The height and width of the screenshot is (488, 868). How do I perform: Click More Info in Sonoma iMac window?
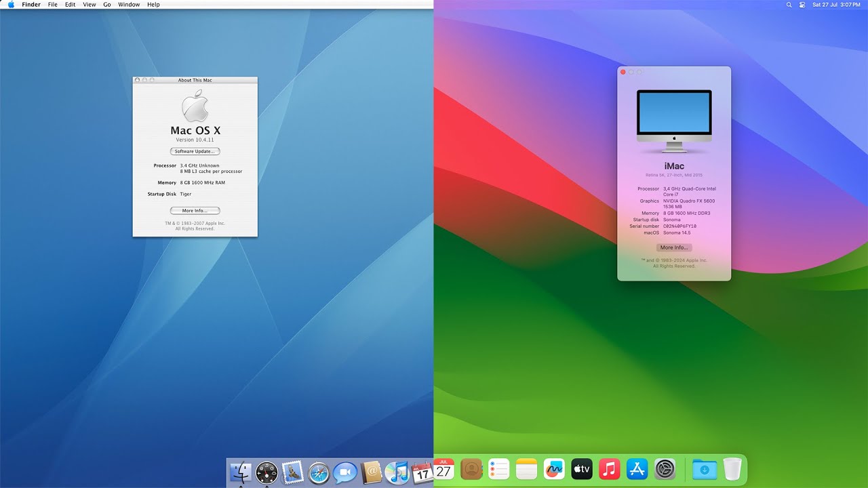[674, 247]
